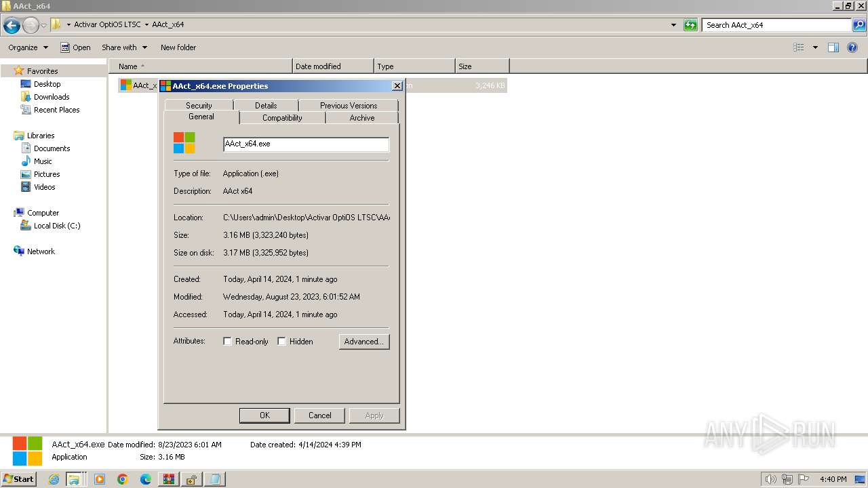The height and width of the screenshot is (488, 868).
Task: Close the AAct_x64.exe Properties dialog
Action: click(397, 86)
